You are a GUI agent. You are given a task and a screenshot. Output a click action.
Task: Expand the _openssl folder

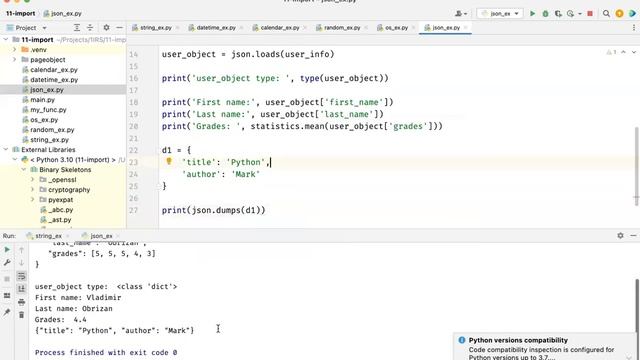(x=33, y=180)
